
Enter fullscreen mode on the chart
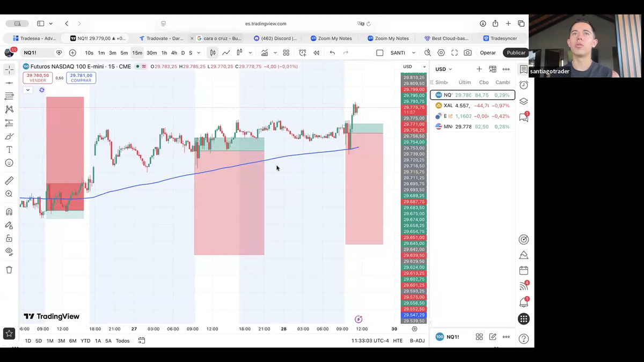pyautogui.click(x=455, y=53)
